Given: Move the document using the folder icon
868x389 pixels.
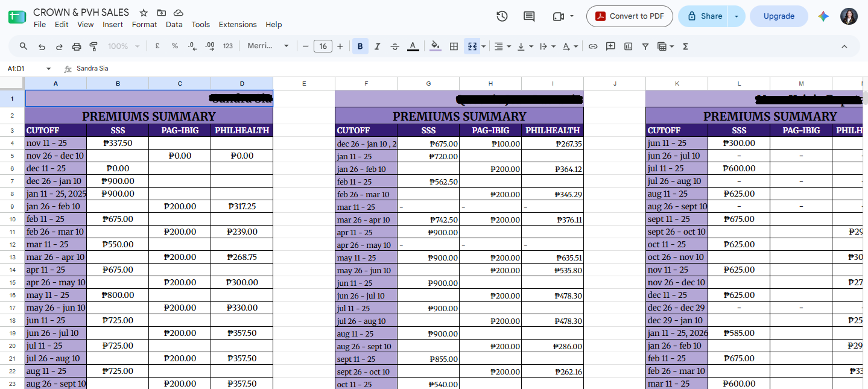Looking at the screenshot, I should coord(161,13).
